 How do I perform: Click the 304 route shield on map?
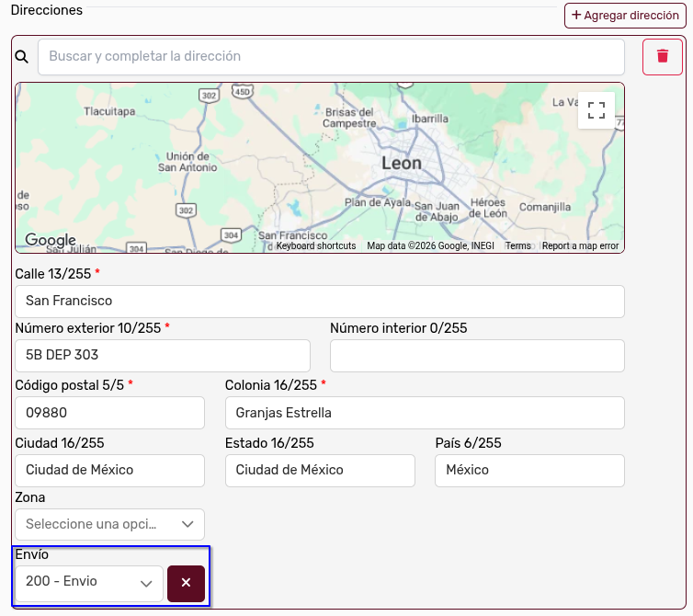pos(231,235)
